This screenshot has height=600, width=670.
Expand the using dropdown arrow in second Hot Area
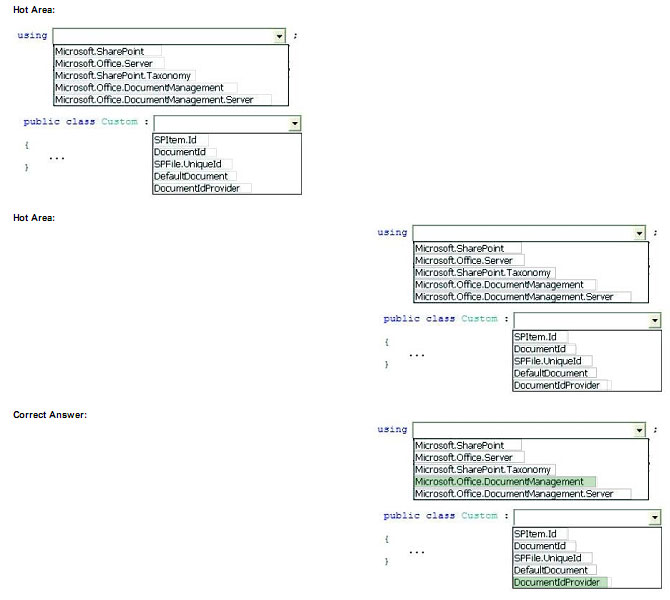639,233
